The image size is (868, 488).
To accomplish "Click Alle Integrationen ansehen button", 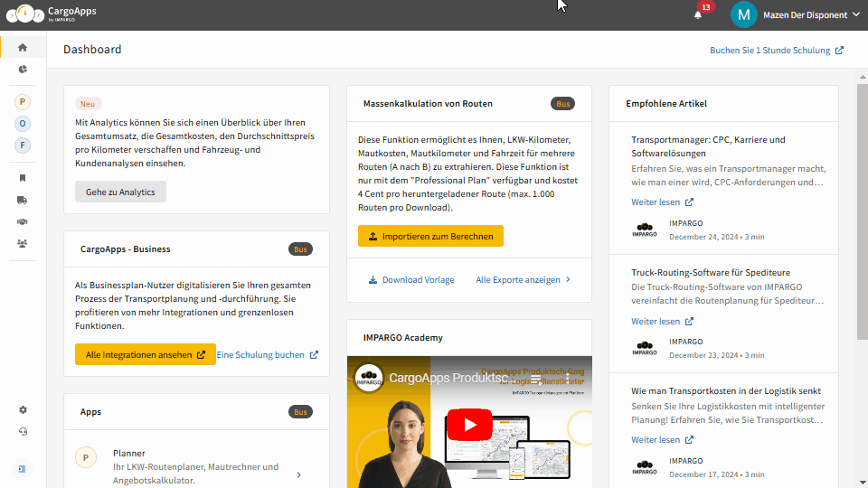I will click(145, 354).
